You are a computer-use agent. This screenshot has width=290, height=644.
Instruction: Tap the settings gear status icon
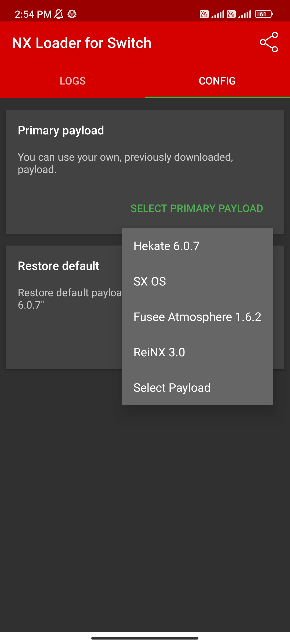click(x=72, y=14)
